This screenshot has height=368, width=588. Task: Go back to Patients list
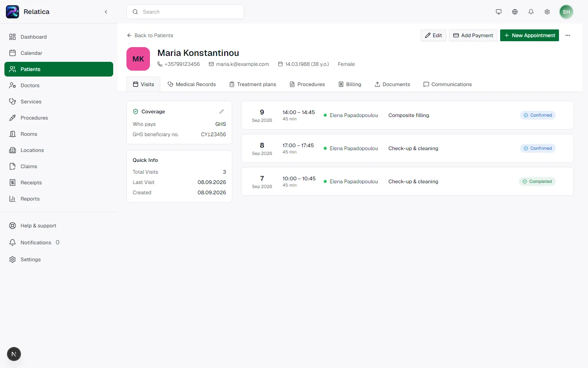150,35
